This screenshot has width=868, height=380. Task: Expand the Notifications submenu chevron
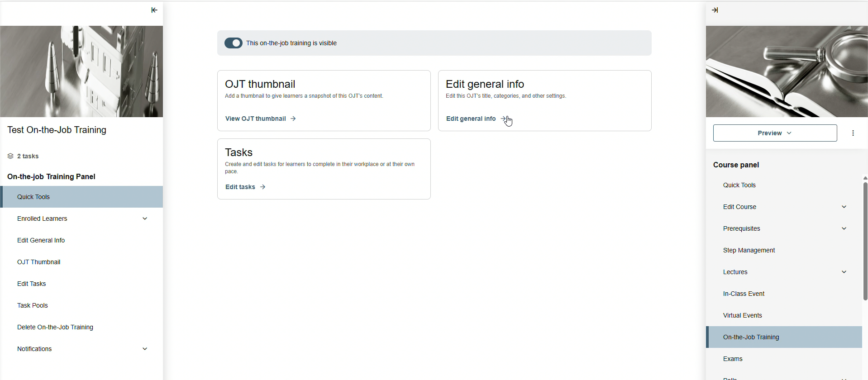pyautogui.click(x=145, y=349)
